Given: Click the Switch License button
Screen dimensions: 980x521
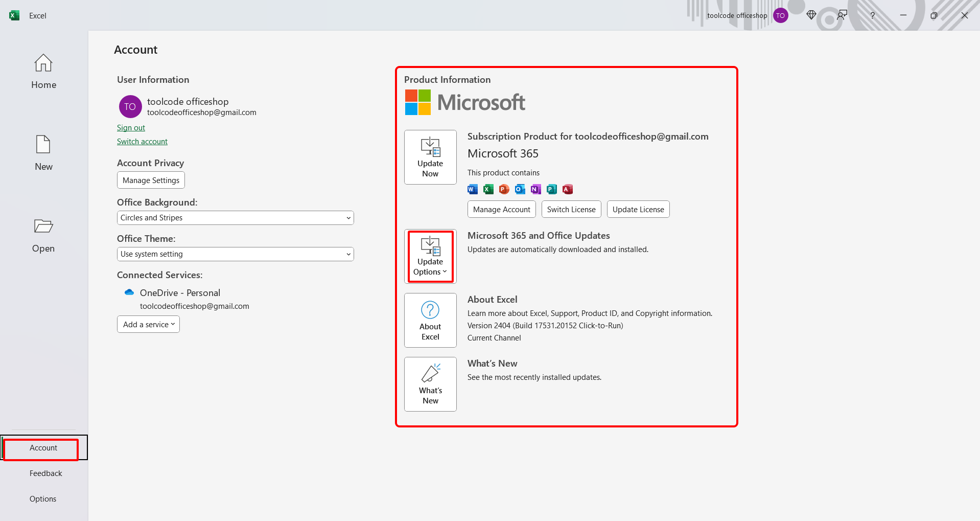Looking at the screenshot, I should pyautogui.click(x=571, y=209).
